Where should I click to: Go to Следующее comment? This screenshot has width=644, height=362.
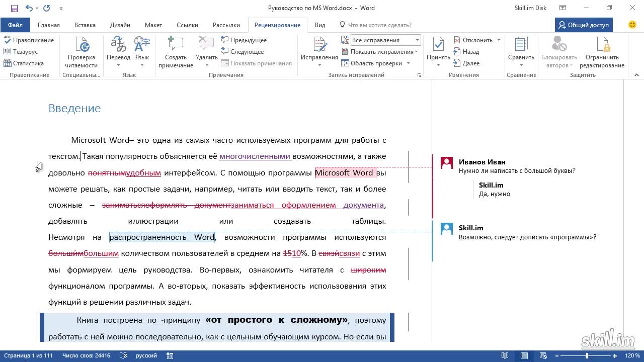[243, 52]
